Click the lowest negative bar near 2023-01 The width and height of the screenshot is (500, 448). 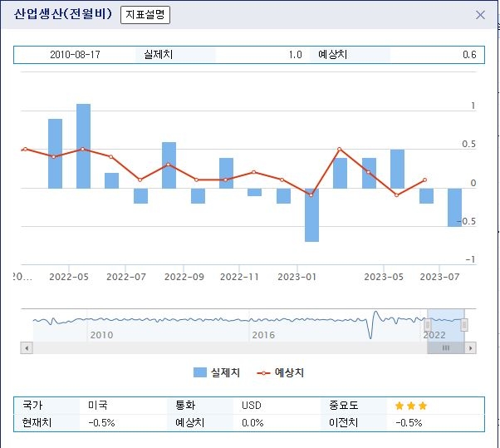[311, 214]
